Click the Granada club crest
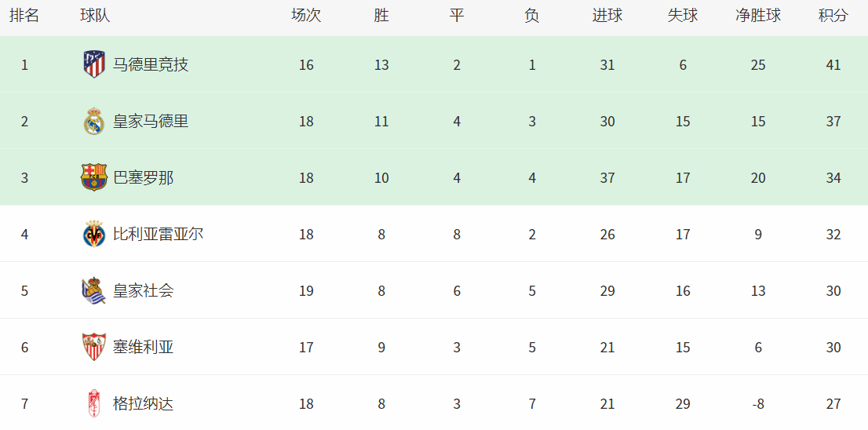The image size is (868, 430). 94,404
